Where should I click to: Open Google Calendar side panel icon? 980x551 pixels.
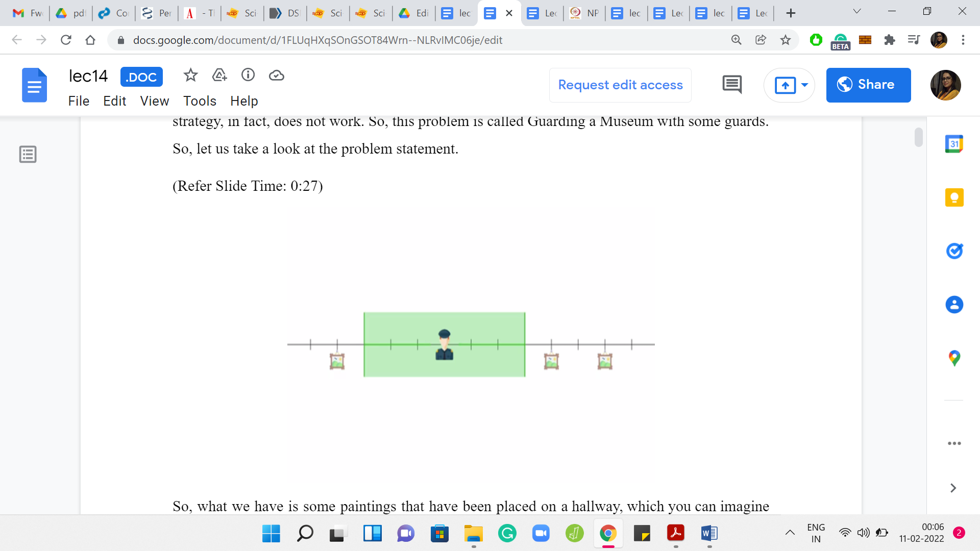point(954,144)
